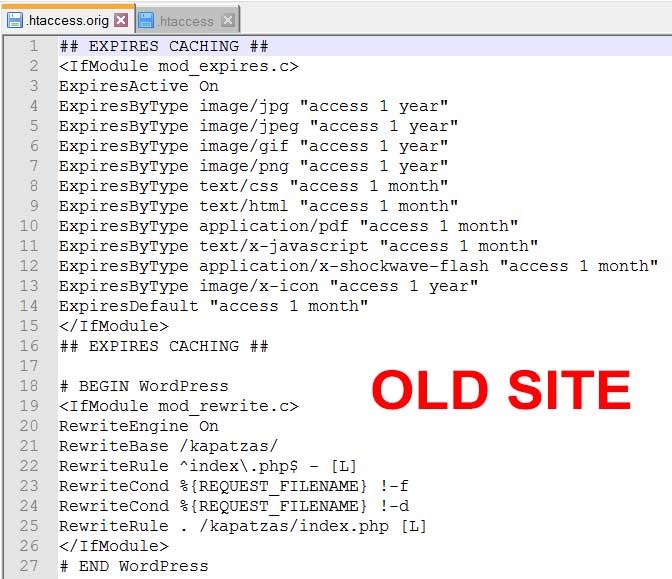This screenshot has width=672, height=579.
Task: Click the save icon on .htaccess tab
Action: [x=145, y=20]
